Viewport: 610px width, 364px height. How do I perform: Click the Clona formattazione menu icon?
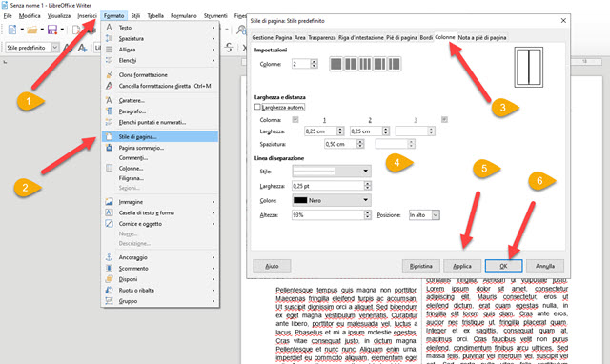coord(110,74)
